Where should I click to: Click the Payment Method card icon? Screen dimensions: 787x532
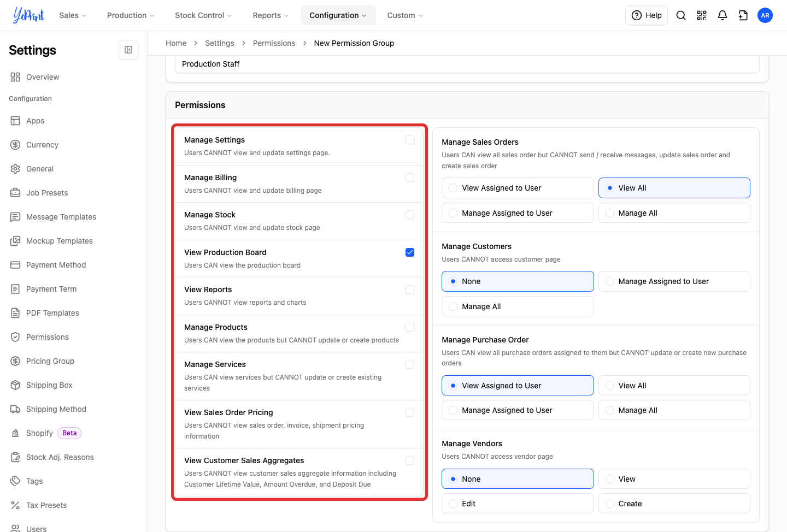click(15, 265)
